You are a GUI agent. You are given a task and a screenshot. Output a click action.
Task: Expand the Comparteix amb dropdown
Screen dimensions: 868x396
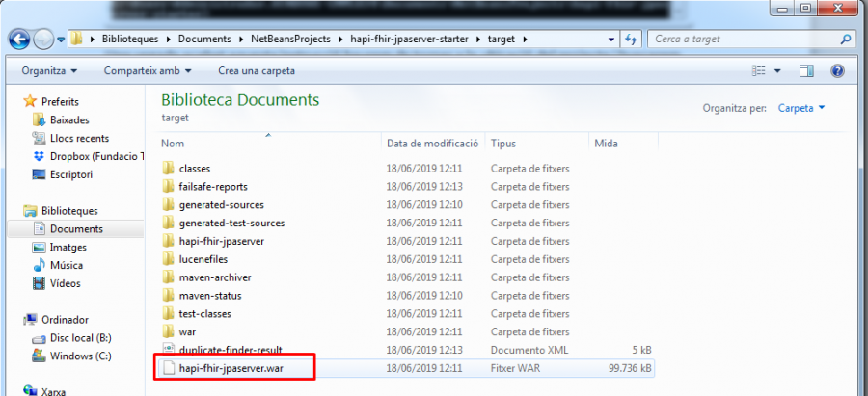(148, 71)
